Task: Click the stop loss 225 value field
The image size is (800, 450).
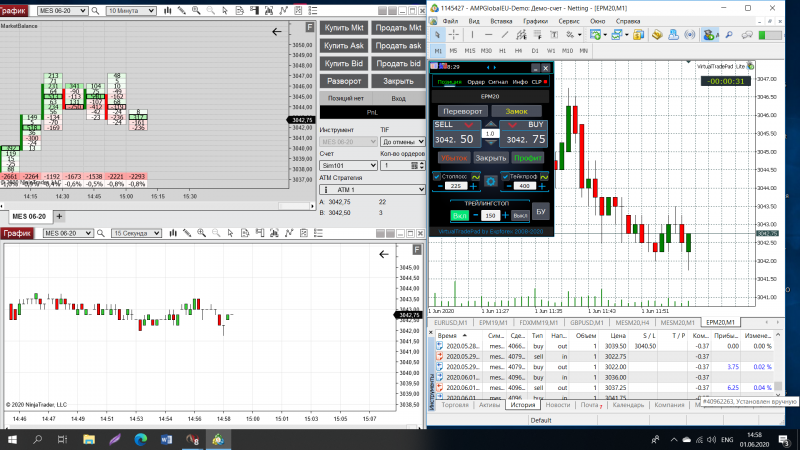Action: [456, 186]
